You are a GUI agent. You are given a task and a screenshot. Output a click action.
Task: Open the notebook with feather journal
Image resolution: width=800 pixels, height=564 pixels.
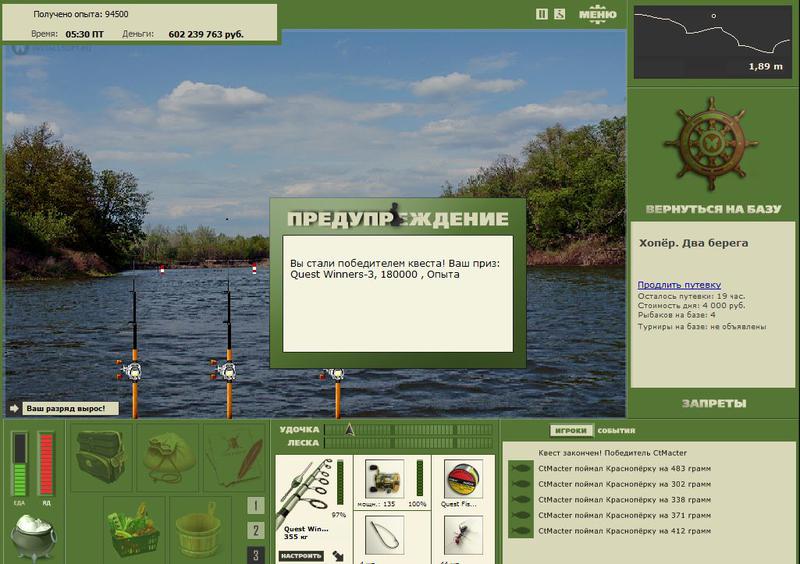(x=234, y=457)
